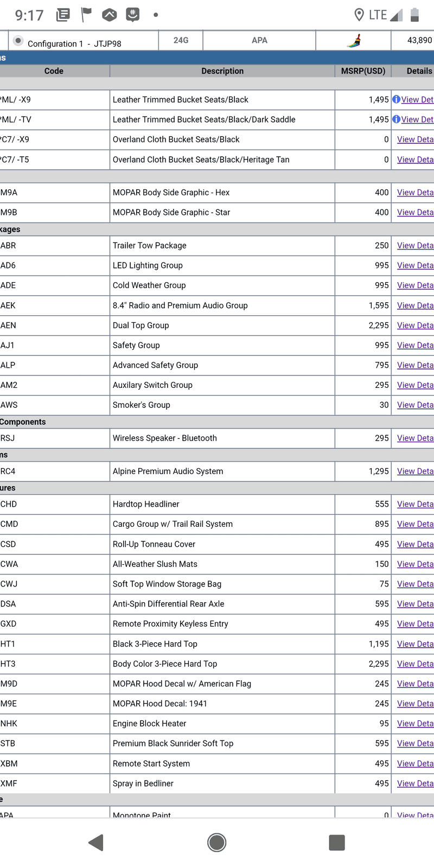Screen dimensions: 434x868
Task: View details for Black 3-Piece Hard Top
Action: (x=415, y=643)
